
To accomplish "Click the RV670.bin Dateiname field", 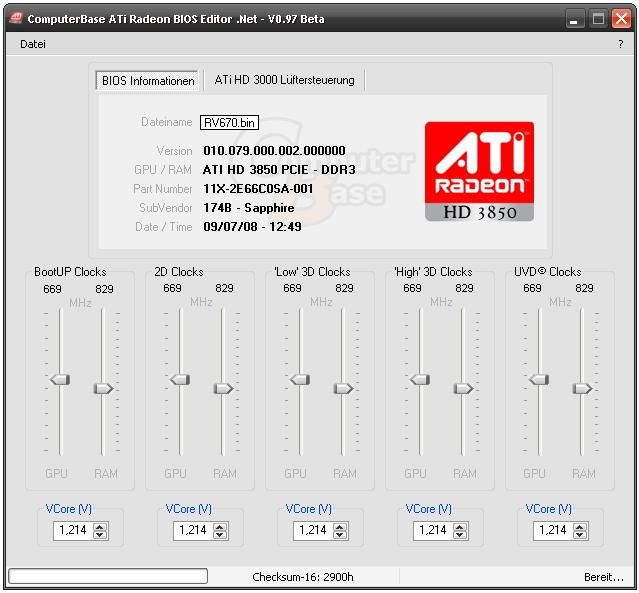I will click(229, 123).
